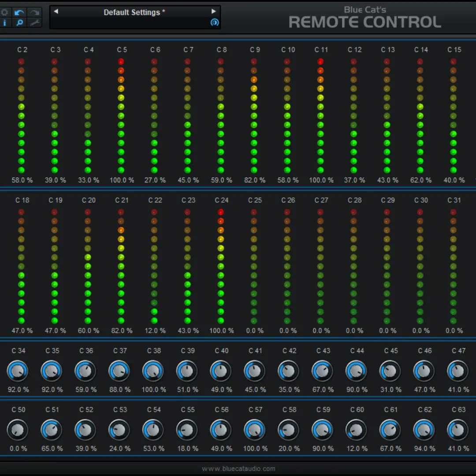Select the '33.0 %' value under C 4

(89, 180)
